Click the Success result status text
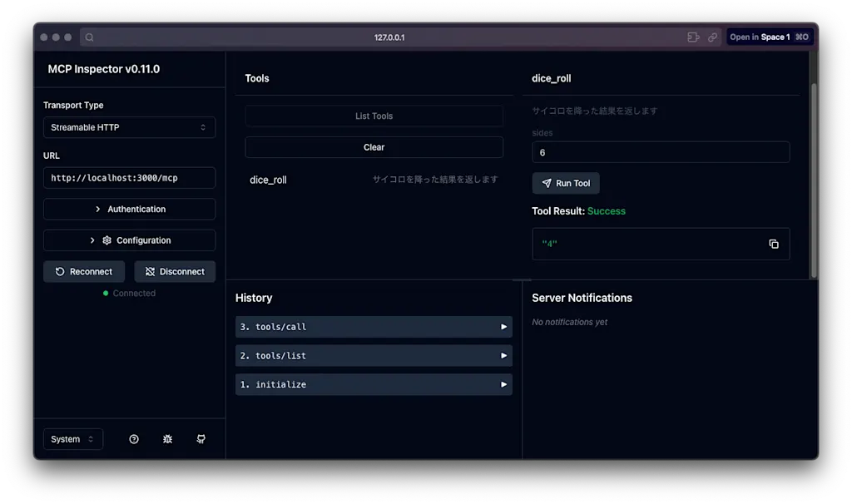This screenshot has width=852, height=504. [x=607, y=211]
